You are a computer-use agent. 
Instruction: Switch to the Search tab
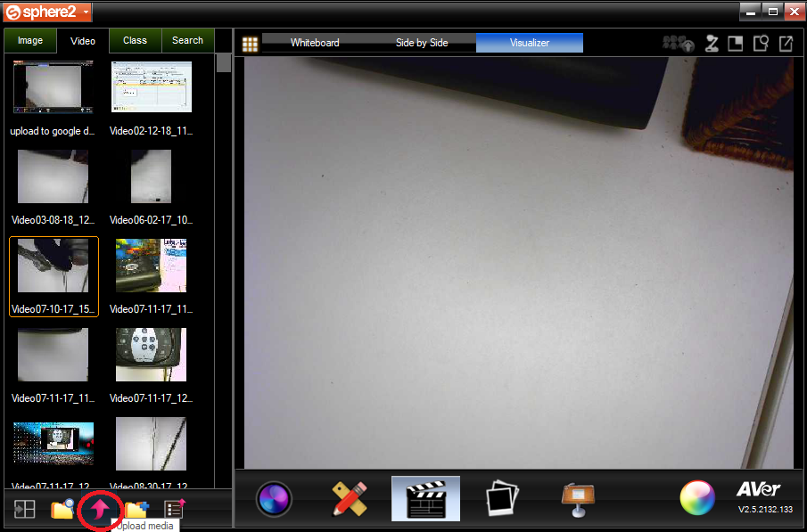point(187,41)
